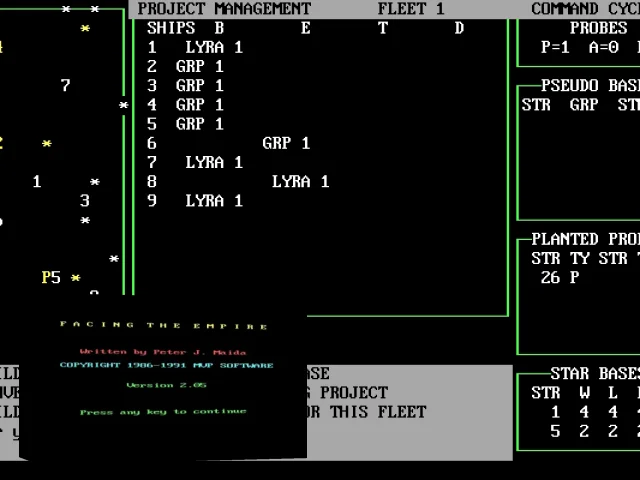
Task: Select the T column header
Action: (x=382, y=28)
